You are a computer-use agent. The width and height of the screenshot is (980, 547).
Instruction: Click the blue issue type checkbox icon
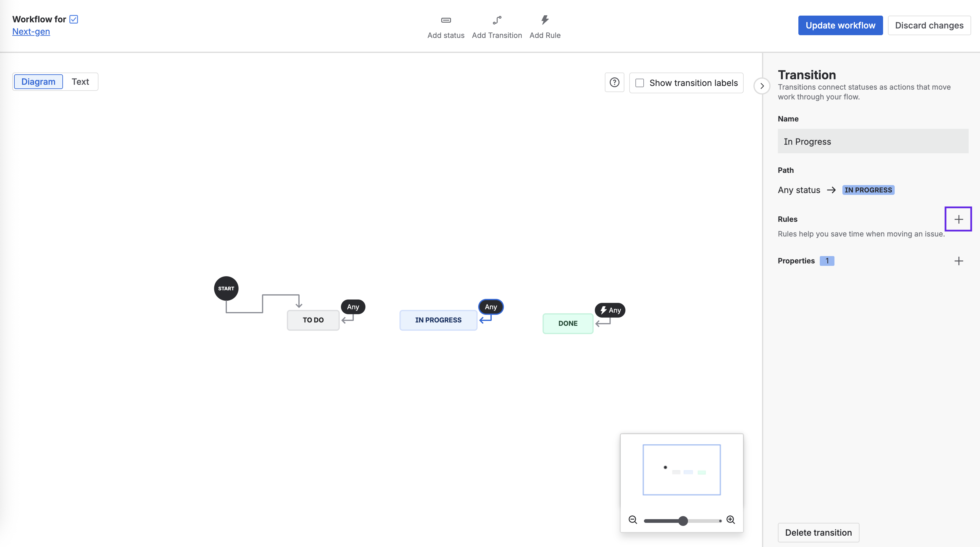pos(74,19)
